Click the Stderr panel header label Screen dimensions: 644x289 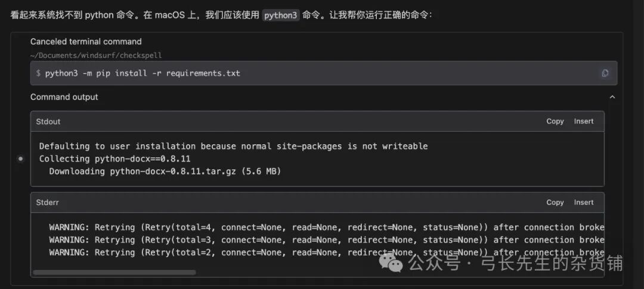click(48, 203)
